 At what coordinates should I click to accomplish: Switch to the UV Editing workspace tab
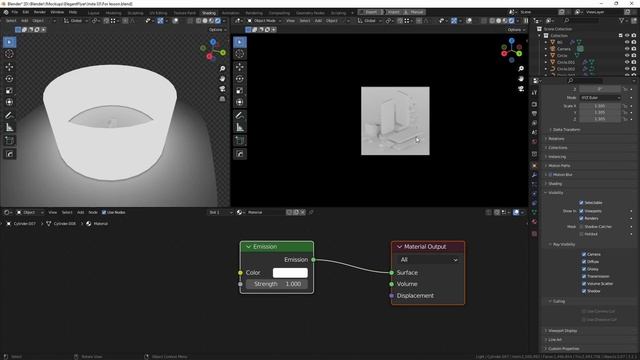pyautogui.click(x=158, y=13)
